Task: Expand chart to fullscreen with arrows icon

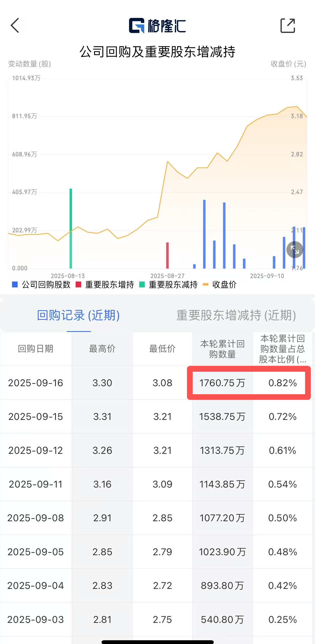Action: tap(294, 250)
